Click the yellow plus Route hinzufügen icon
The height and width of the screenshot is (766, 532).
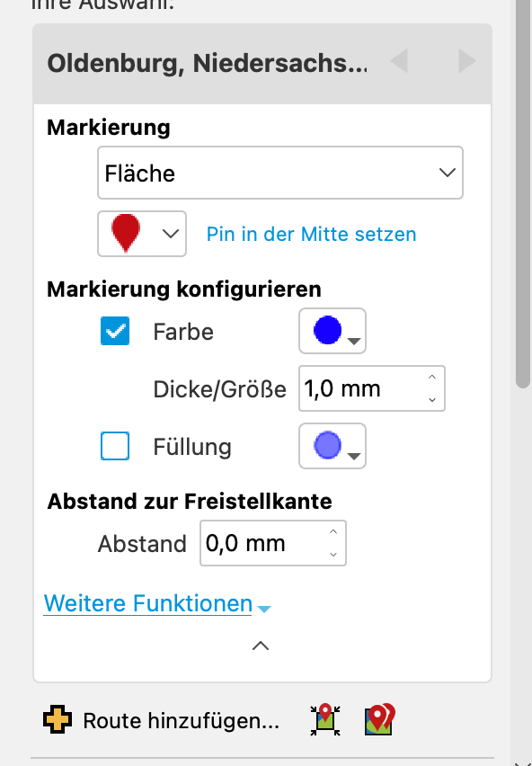pyautogui.click(x=58, y=719)
